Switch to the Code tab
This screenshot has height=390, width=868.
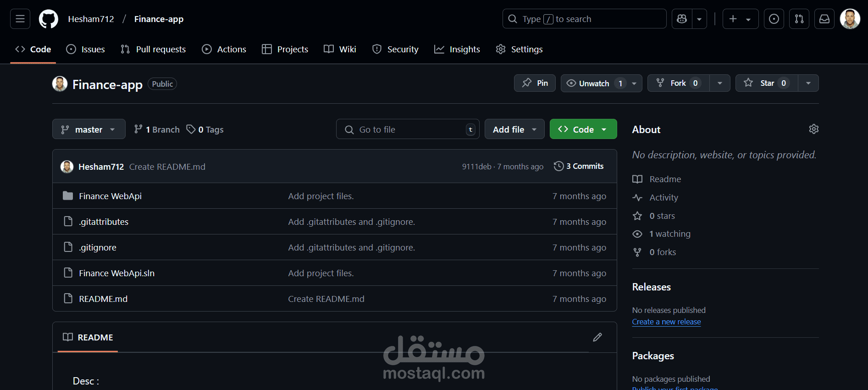coord(33,49)
